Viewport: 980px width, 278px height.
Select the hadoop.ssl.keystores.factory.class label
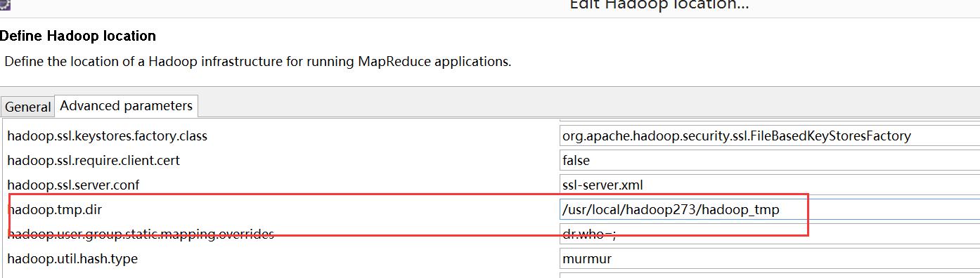tap(108, 136)
